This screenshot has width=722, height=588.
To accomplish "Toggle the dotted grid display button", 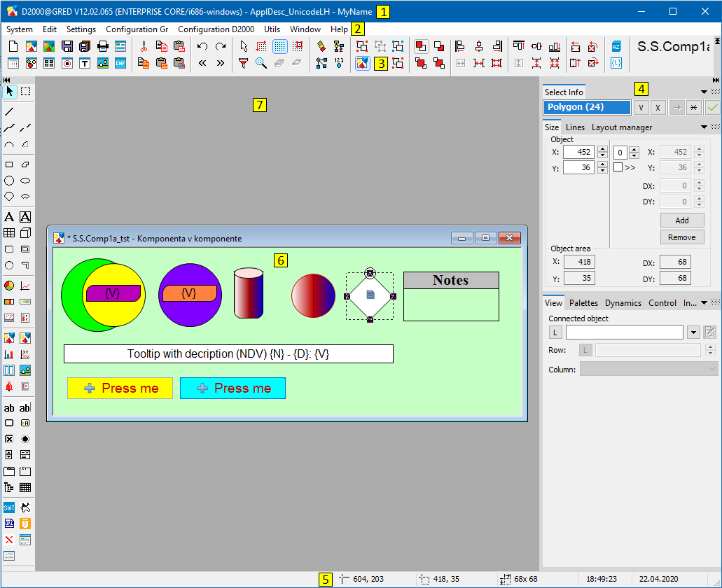I will (279, 46).
